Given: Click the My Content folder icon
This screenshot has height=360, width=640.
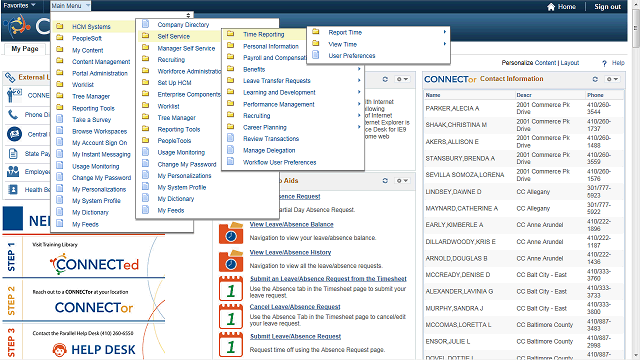Looking at the screenshot, I should [60, 49].
